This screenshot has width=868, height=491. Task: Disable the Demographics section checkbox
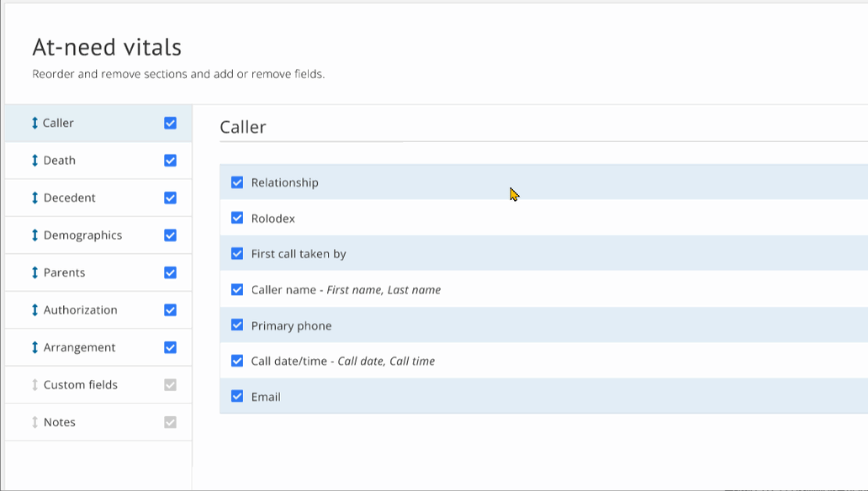[x=170, y=235]
